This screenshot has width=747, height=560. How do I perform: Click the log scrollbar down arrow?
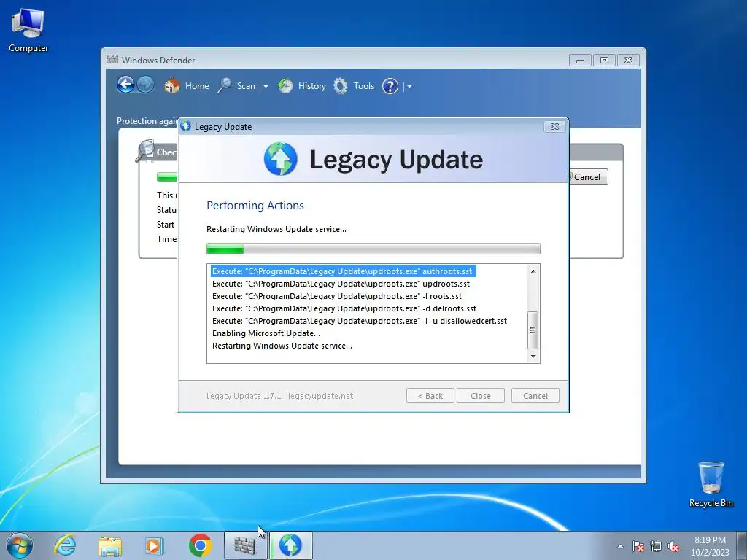(533, 356)
